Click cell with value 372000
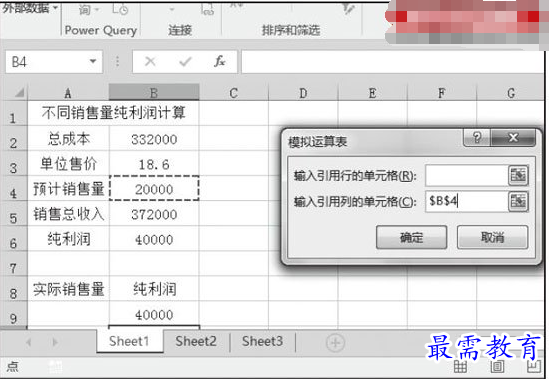The image size is (549, 379). click(154, 214)
